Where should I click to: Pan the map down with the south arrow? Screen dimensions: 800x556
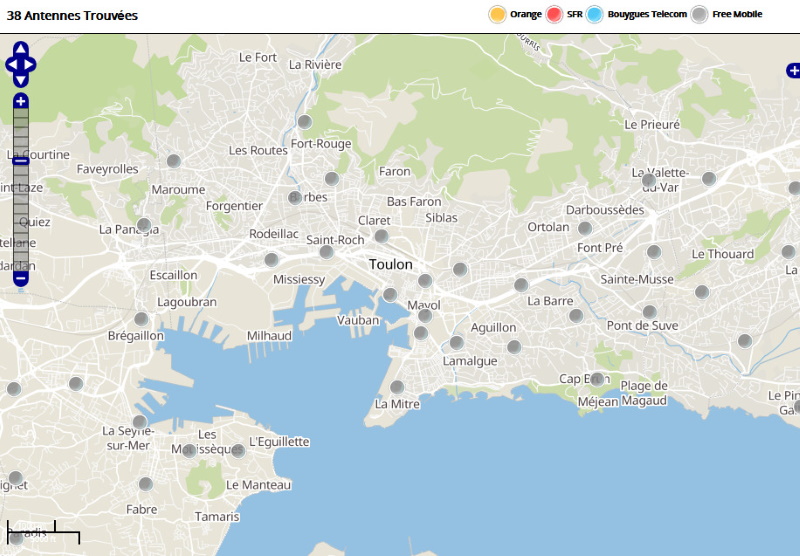(x=21, y=80)
